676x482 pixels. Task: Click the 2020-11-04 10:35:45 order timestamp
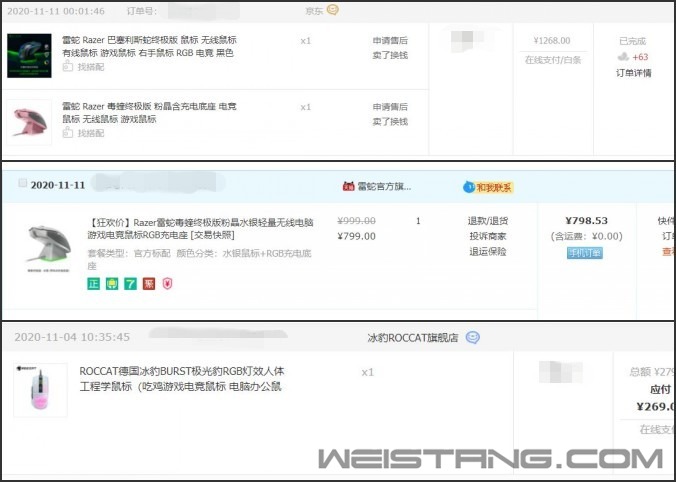point(72,337)
